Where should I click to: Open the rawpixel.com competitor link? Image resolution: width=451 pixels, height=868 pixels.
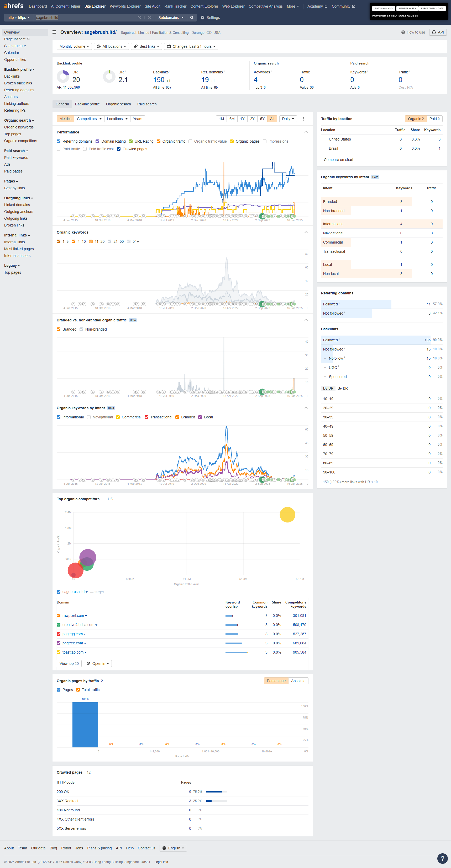point(73,616)
